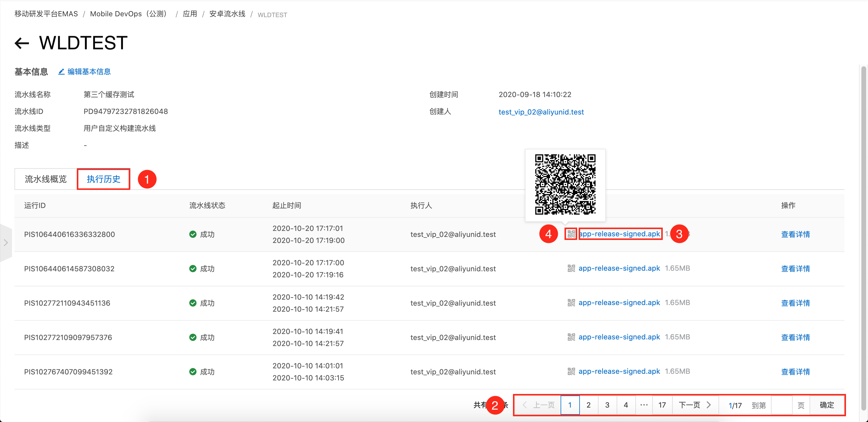Download apk from run PIS102772110943451136

619,303
